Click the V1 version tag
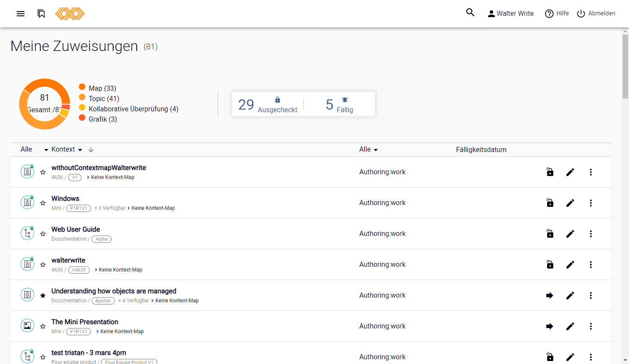 pyautogui.click(x=75, y=177)
